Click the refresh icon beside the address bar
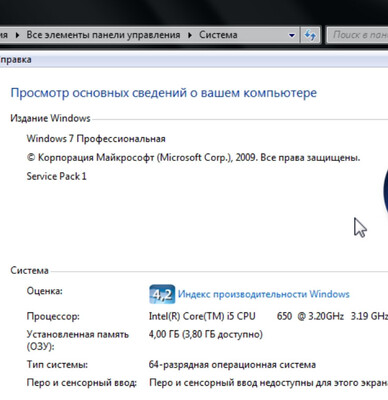Screen dimensions: 388x400 pos(310,35)
